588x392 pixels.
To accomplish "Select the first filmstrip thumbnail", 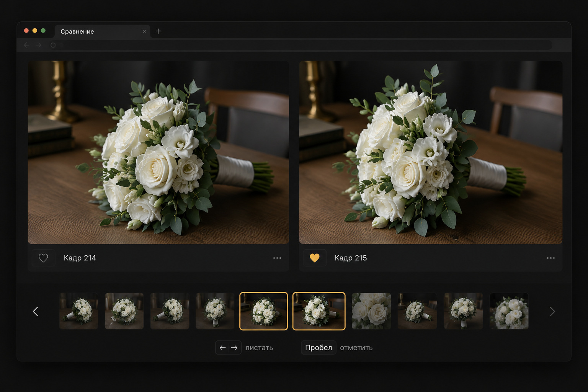I will pos(79,311).
